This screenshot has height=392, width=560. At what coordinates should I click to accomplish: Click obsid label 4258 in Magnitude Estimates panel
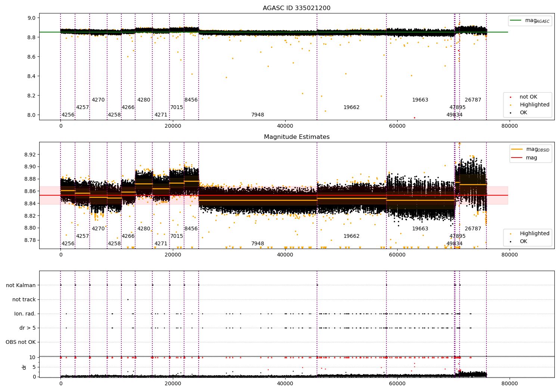[114, 244]
